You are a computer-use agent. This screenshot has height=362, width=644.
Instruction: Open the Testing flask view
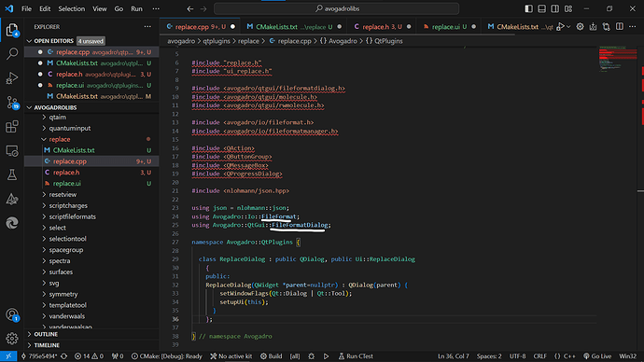[x=12, y=174]
